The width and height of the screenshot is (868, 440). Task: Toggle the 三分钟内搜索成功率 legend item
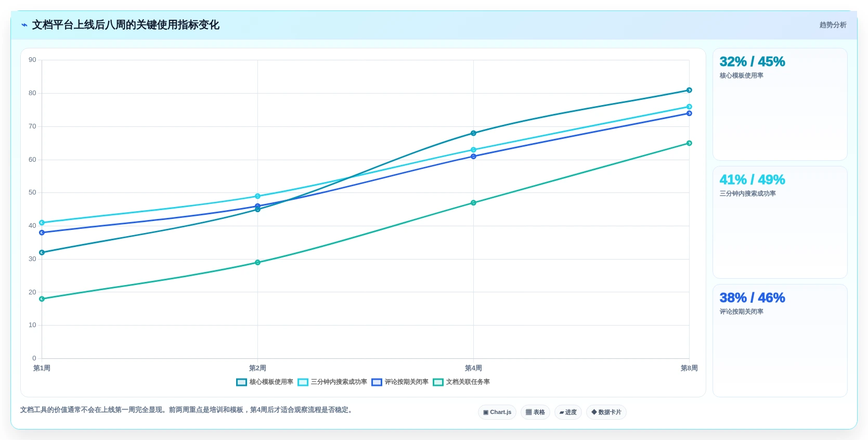332,382
